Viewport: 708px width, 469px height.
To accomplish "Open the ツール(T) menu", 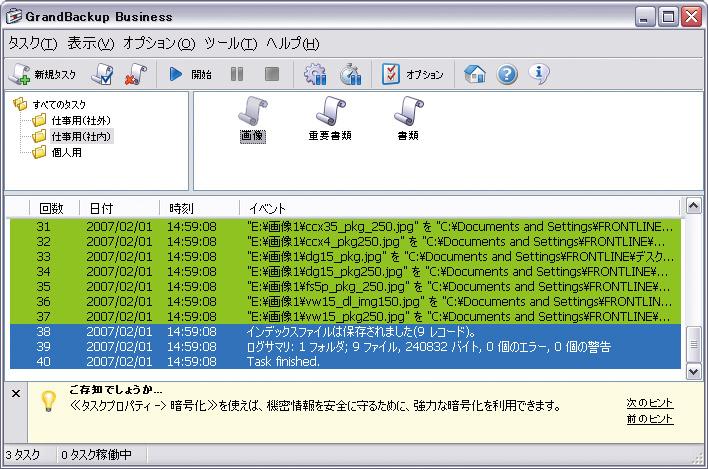I will 230,43.
